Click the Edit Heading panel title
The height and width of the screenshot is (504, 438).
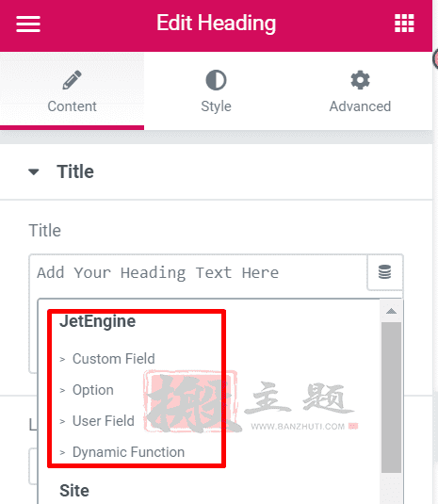pyautogui.click(x=216, y=24)
